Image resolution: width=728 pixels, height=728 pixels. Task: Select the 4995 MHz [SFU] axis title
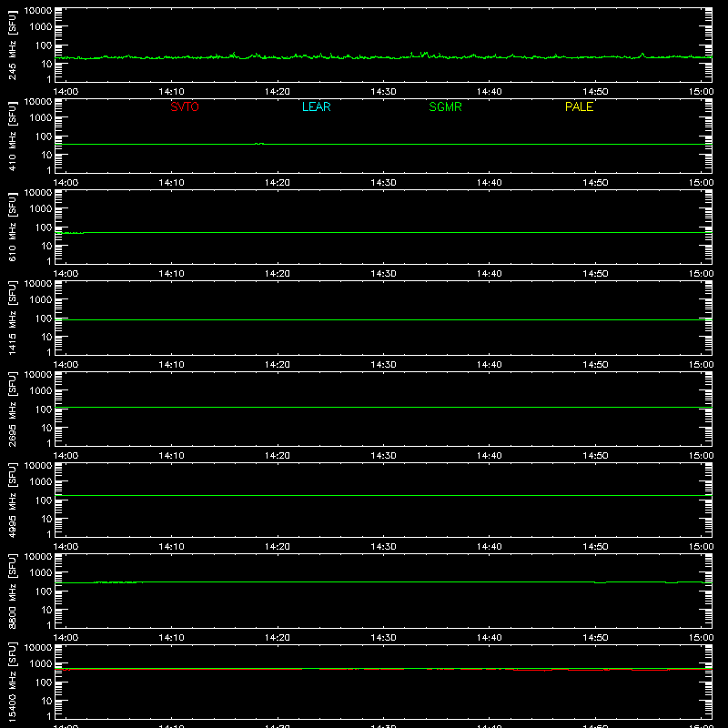point(12,500)
